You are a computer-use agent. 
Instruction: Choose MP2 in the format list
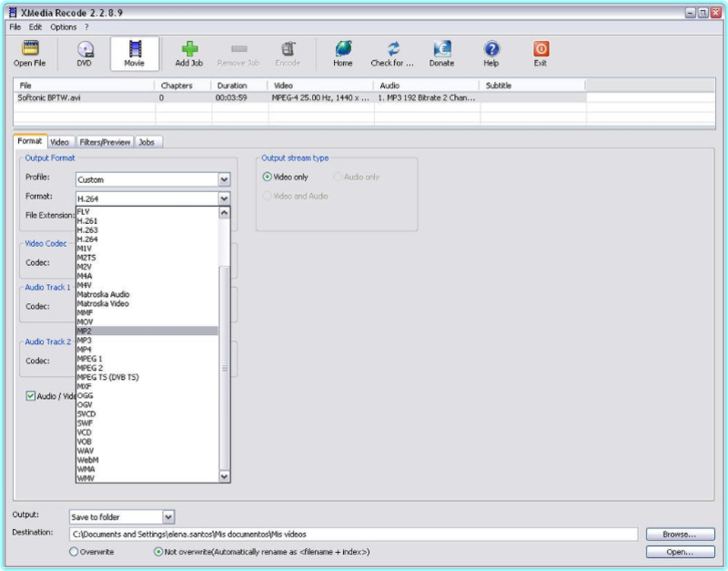point(147,331)
